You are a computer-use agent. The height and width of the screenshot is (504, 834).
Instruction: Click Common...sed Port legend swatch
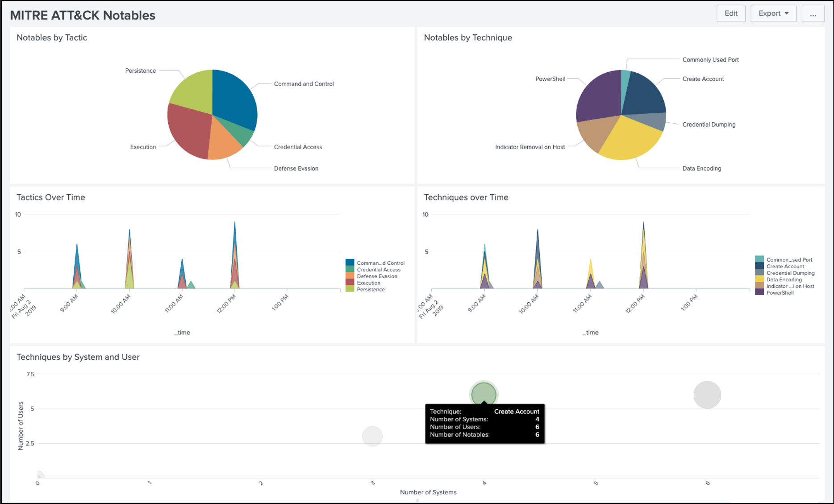coord(759,259)
